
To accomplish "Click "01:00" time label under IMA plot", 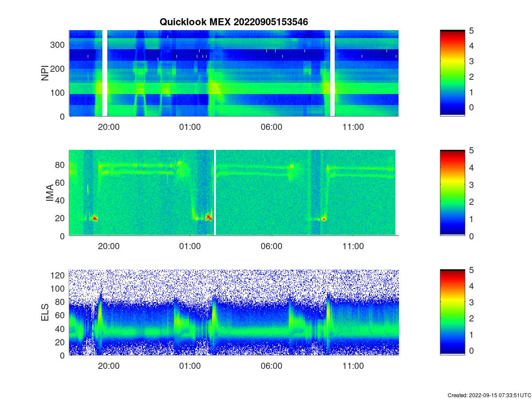I will 190,246.
